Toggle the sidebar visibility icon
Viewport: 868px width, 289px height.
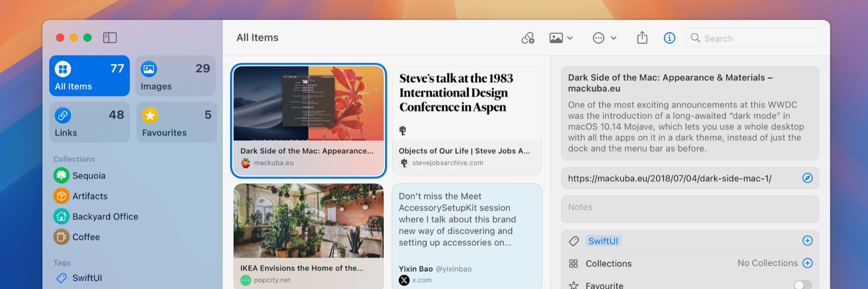[x=110, y=38]
